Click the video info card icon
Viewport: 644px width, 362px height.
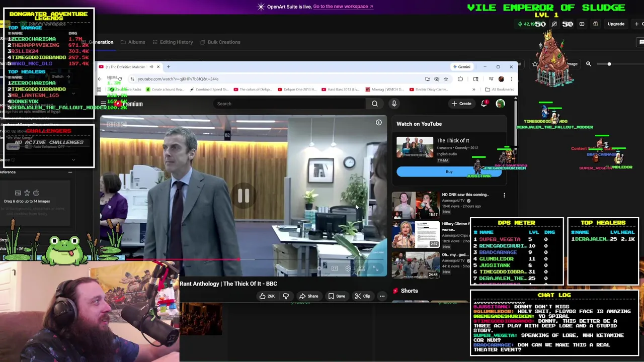click(x=379, y=122)
